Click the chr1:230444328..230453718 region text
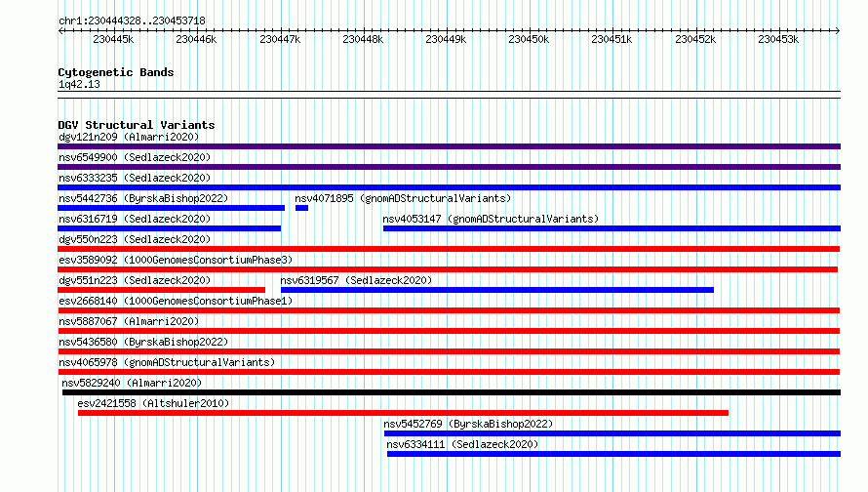The image size is (868, 492). tap(132, 20)
